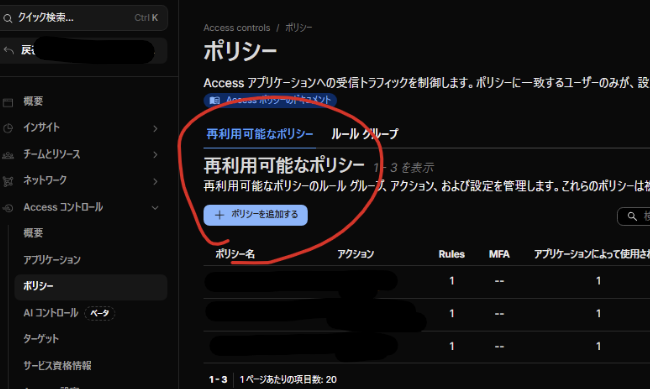Click the アプリケーションによって使用 column header
The height and width of the screenshot is (389, 650).
[x=592, y=254]
